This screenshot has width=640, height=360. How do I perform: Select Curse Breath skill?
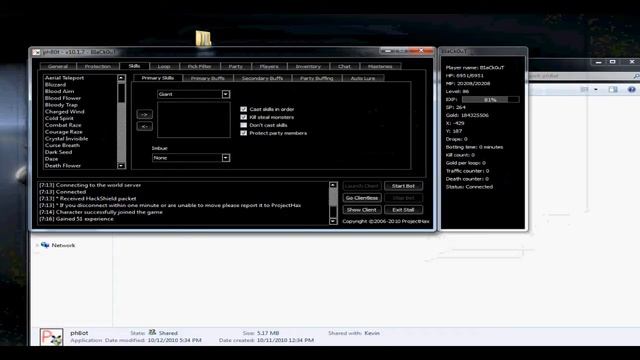tap(62, 145)
